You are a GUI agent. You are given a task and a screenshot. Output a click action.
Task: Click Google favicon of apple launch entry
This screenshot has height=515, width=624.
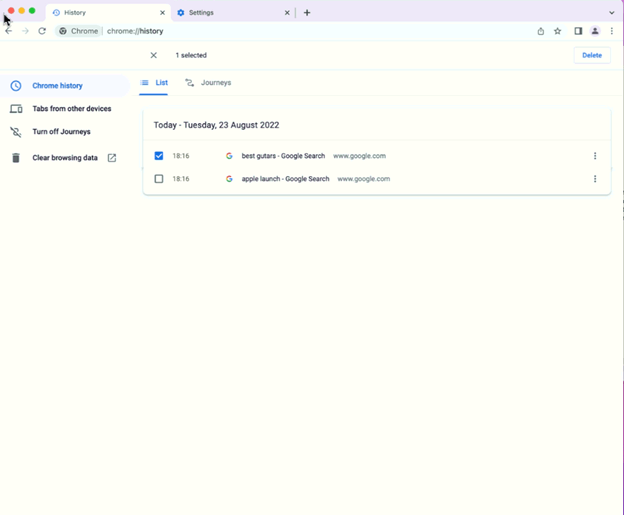pos(229,179)
